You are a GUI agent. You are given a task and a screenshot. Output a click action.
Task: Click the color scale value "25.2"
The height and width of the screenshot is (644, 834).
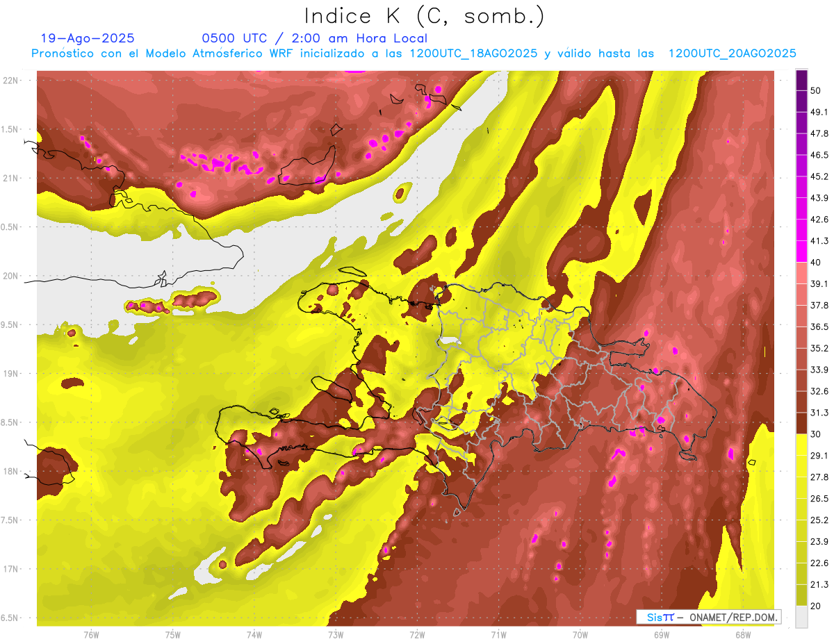click(x=819, y=520)
